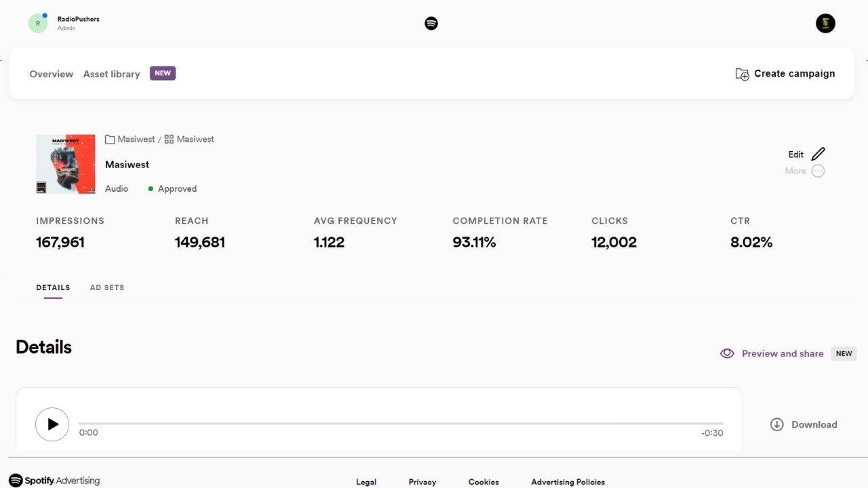This screenshot has height=488, width=868.
Task: Select the clicks value 12,002
Action: click(x=614, y=242)
